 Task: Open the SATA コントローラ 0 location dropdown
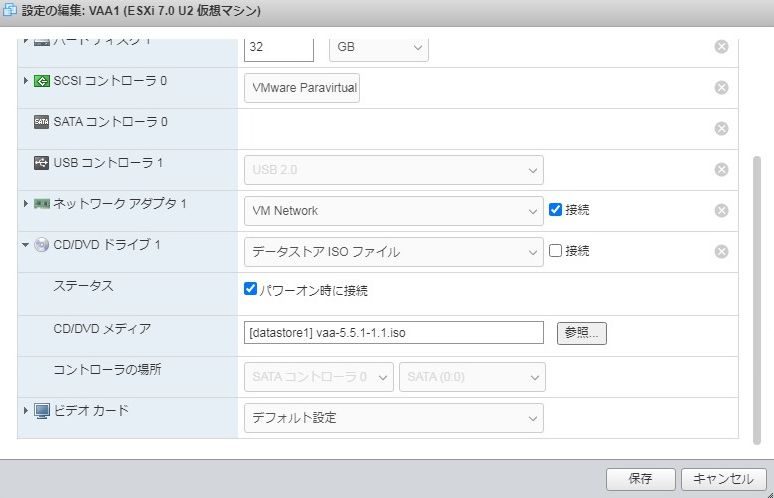(x=318, y=377)
